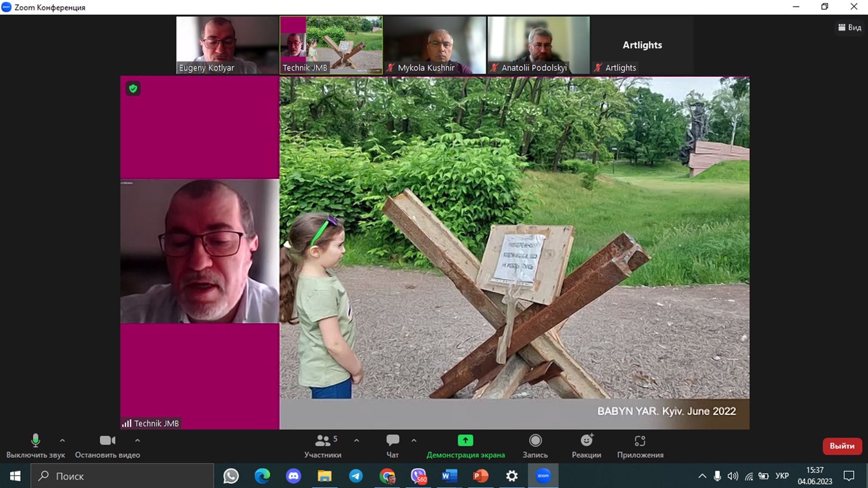Expand the arrow next to Participants
Screen dimensions: 868x488
coord(356,441)
